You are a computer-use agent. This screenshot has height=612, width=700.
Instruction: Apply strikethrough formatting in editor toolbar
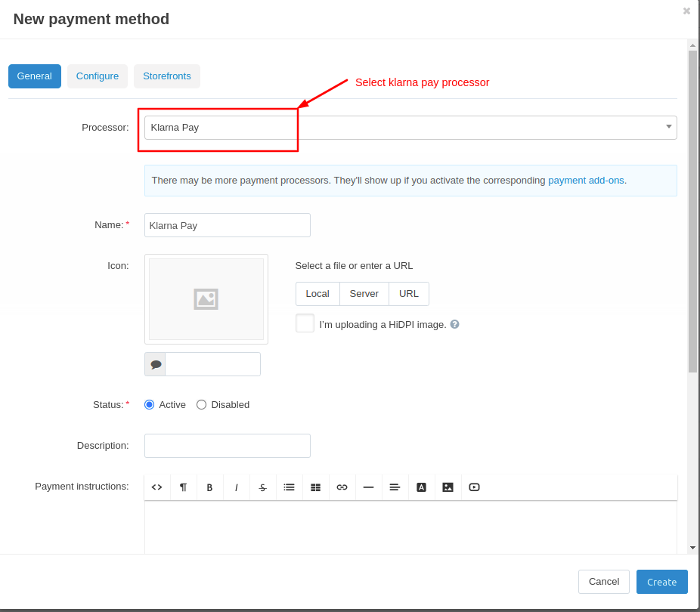262,487
